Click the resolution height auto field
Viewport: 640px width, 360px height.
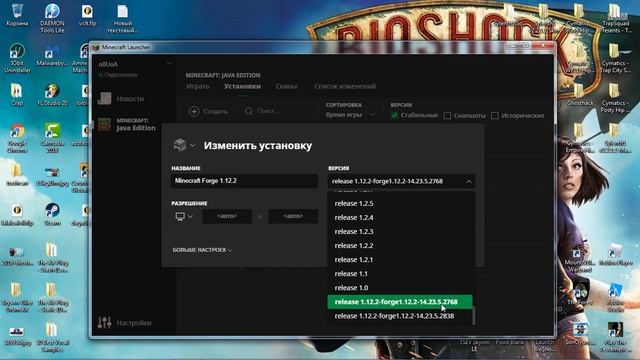point(293,216)
